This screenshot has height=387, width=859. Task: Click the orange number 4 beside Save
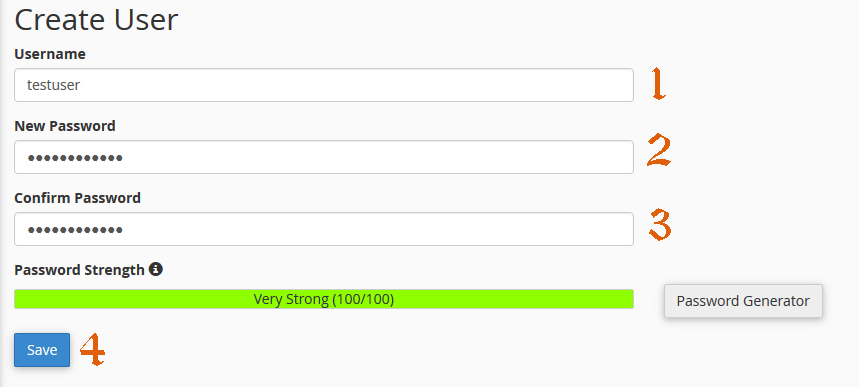point(93,349)
